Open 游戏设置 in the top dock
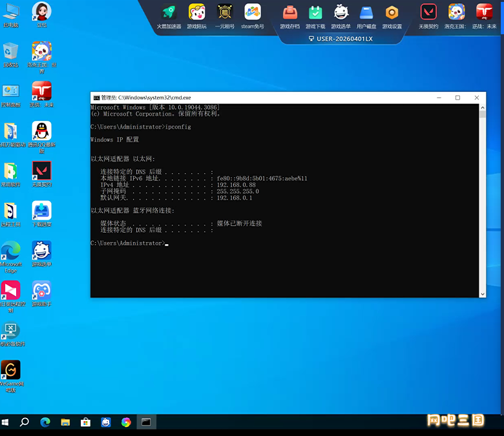 coord(392,12)
